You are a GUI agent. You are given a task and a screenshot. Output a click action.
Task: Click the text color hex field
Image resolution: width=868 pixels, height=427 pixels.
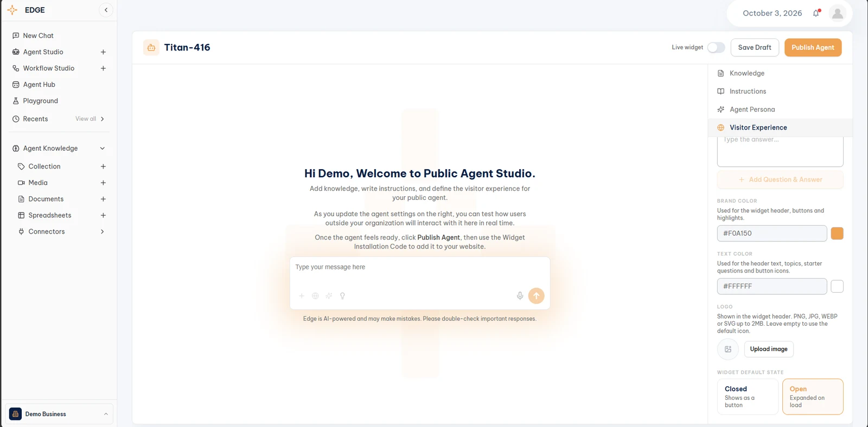coord(772,286)
